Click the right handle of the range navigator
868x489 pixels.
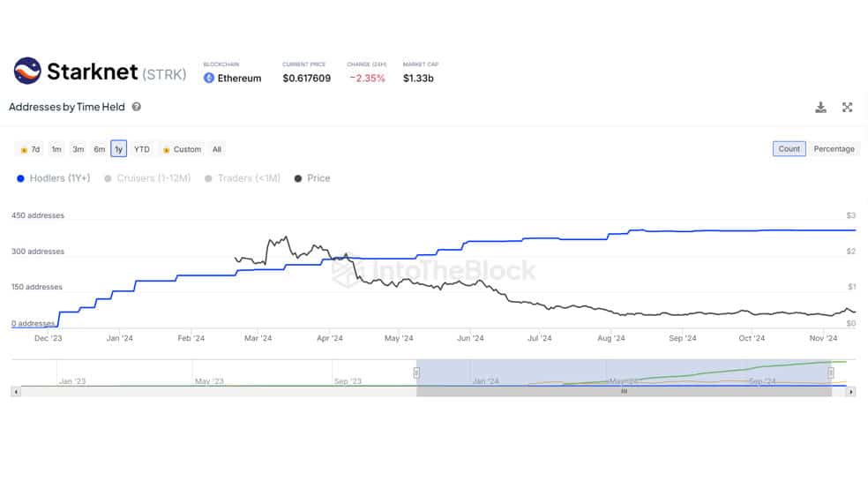coord(831,372)
